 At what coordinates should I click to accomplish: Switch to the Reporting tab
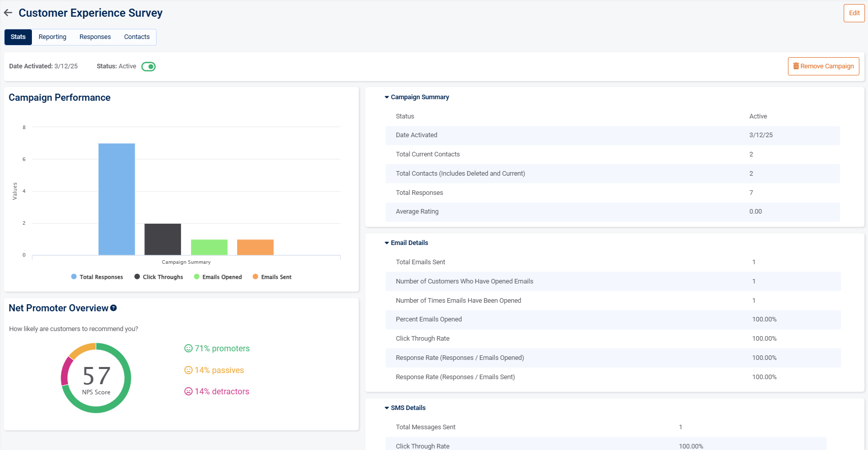click(x=52, y=37)
